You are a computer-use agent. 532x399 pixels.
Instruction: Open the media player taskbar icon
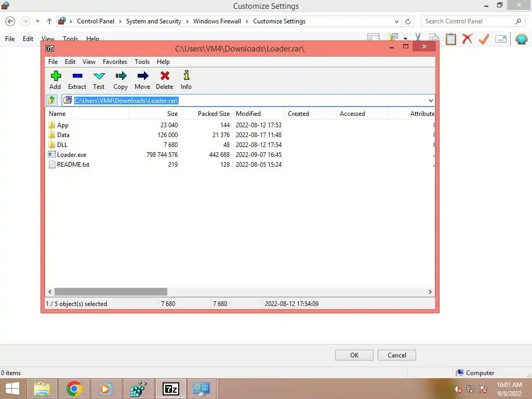pyautogui.click(x=106, y=389)
